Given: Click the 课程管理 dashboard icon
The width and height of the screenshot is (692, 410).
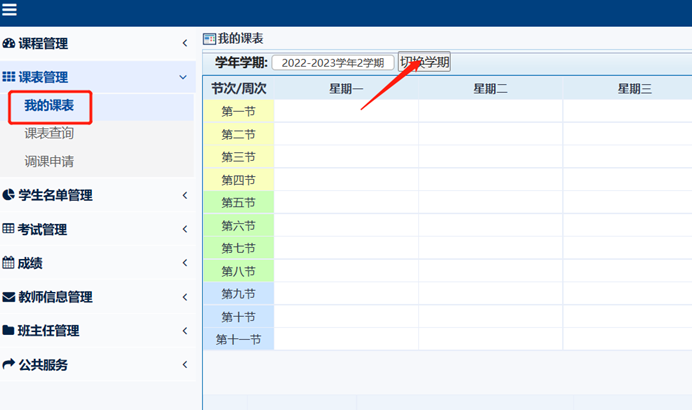Looking at the screenshot, I should coord(9,44).
